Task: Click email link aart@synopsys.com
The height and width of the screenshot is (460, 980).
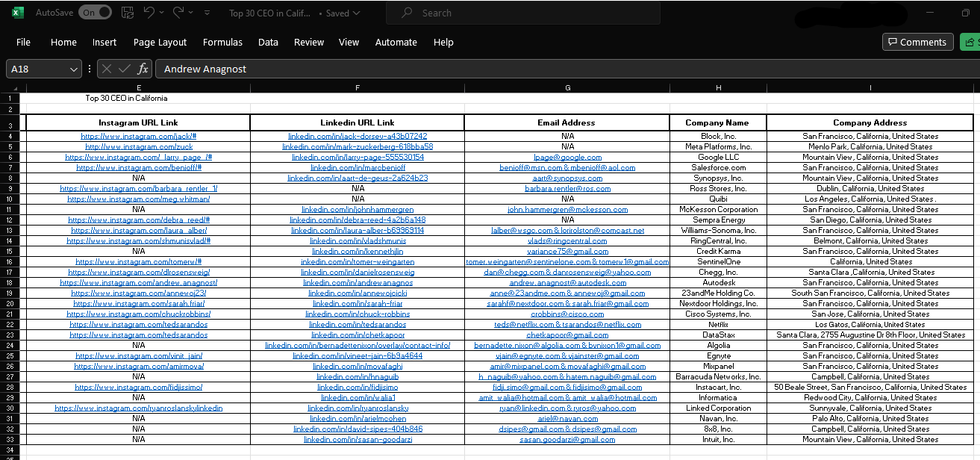Action: (x=567, y=178)
